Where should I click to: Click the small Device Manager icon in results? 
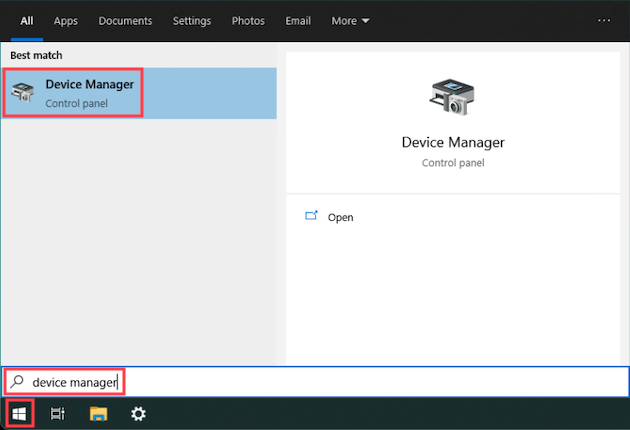(23, 93)
